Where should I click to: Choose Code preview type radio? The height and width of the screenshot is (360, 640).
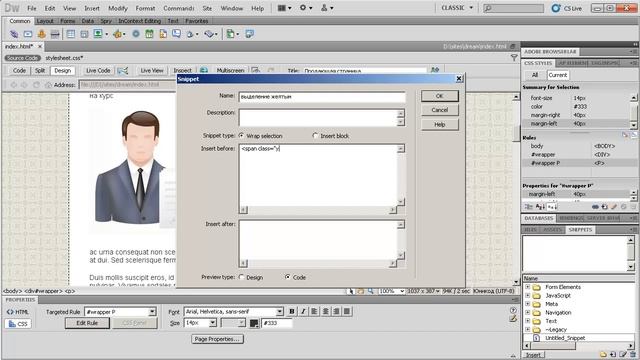[288, 277]
